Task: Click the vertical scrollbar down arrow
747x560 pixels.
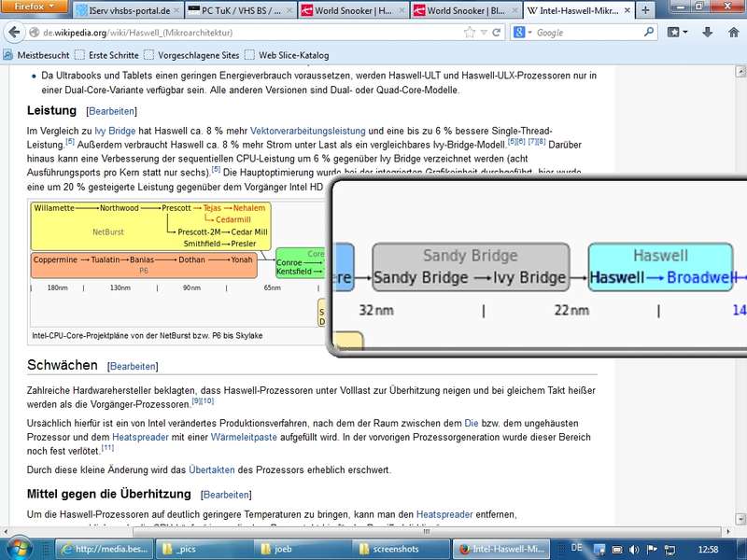Action: (x=740, y=519)
